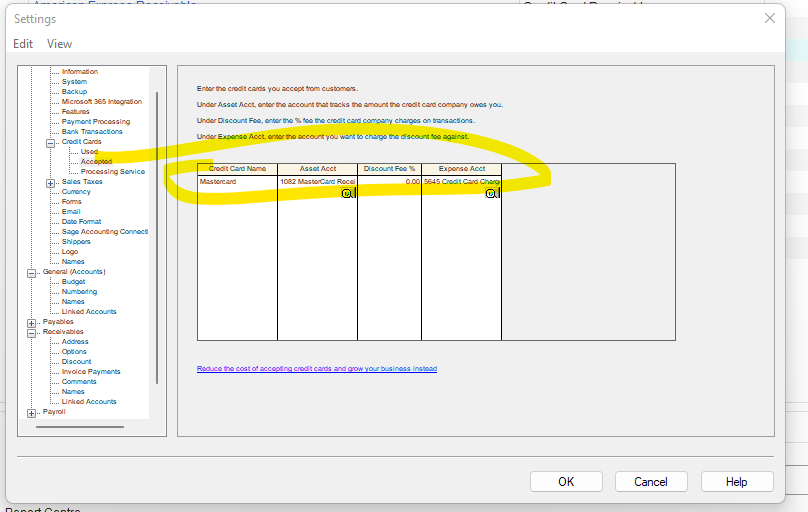Open Date Format settings
The image size is (808, 512).
pos(81,221)
